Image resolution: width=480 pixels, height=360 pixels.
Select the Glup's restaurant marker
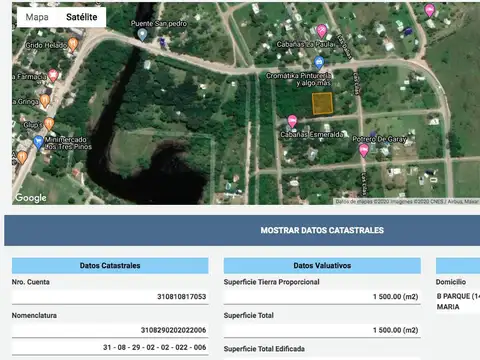coord(49,124)
